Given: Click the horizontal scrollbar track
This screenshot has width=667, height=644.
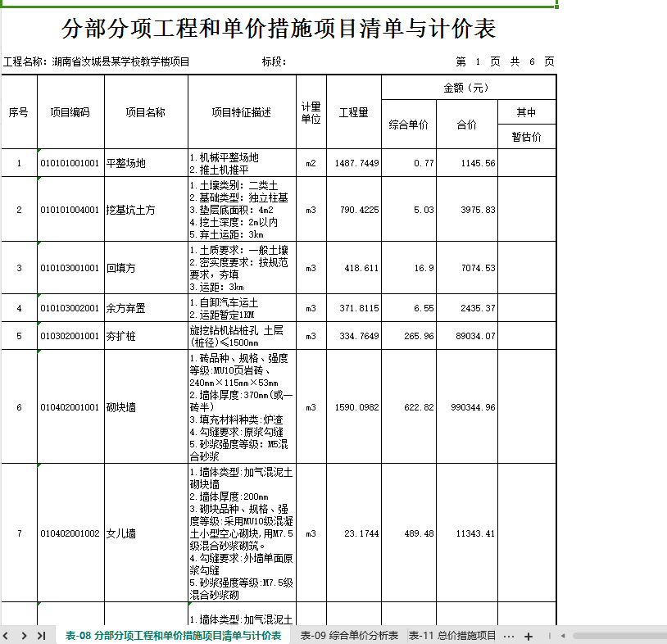Looking at the screenshot, I should pos(619,636).
